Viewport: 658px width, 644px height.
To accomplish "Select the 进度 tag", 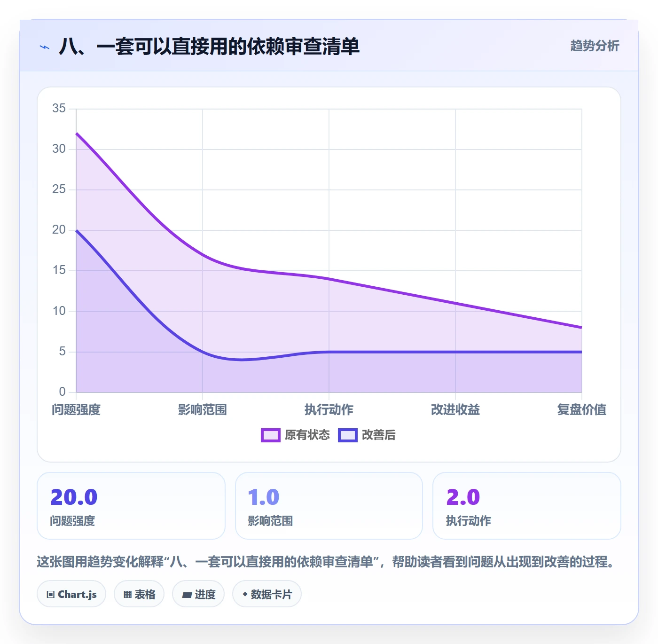I will [198, 594].
